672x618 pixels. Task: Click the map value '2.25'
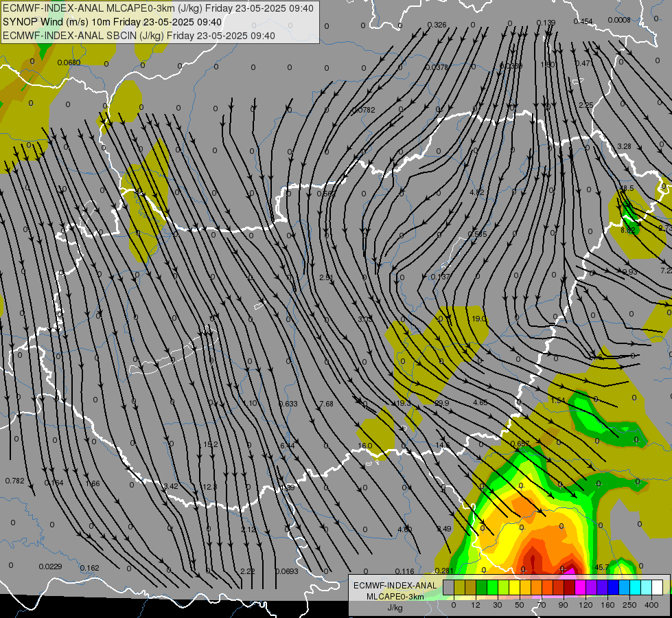586,105
